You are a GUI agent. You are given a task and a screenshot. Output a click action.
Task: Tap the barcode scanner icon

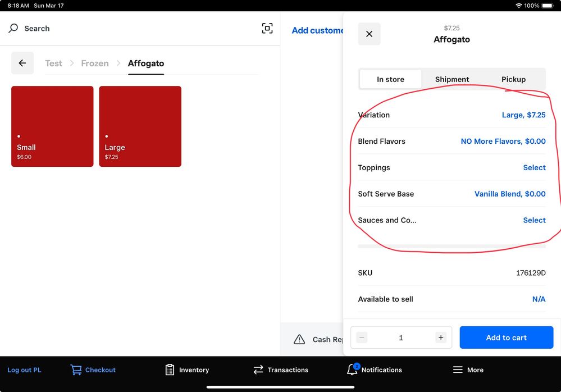click(x=267, y=29)
